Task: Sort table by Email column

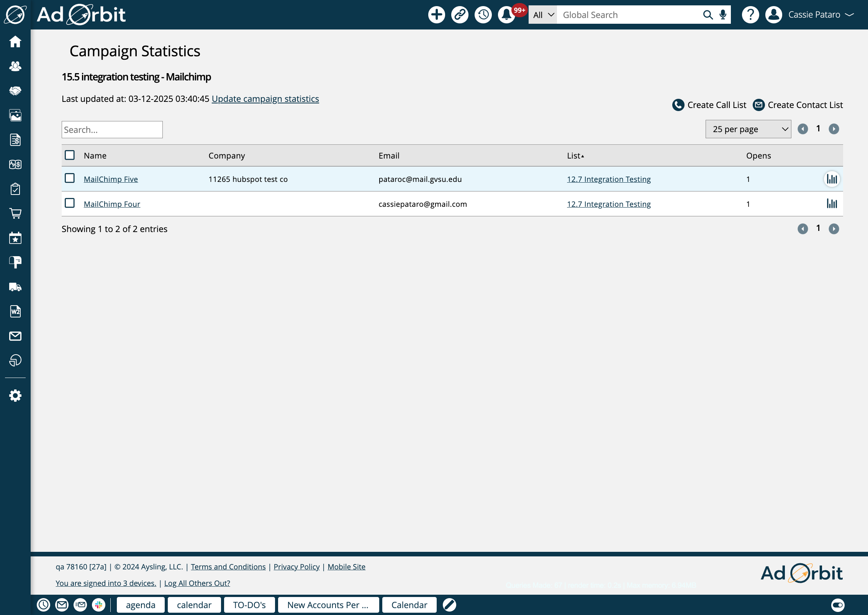Action: [389, 155]
